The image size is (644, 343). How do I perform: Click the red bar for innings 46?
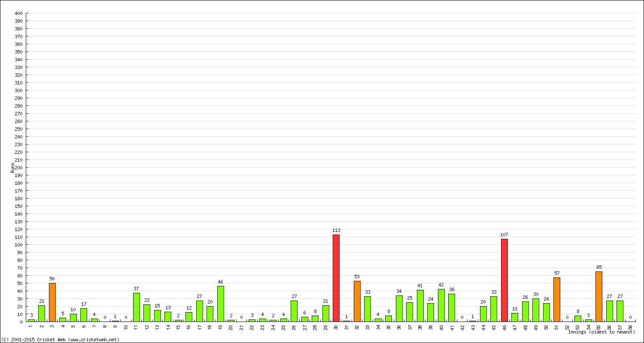coord(504,280)
